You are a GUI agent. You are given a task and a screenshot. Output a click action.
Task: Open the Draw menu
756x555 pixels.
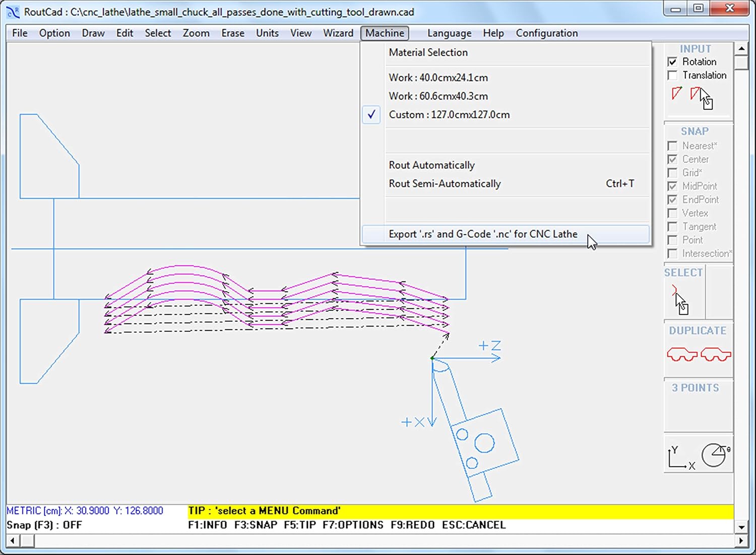tap(93, 33)
